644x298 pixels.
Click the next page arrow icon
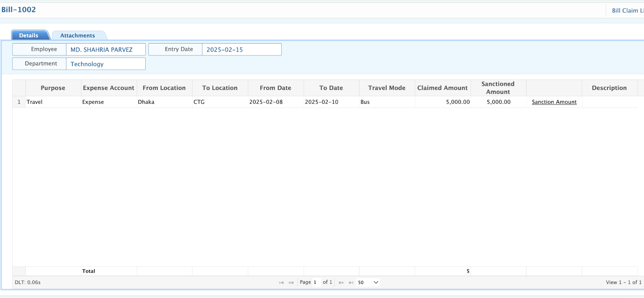point(341,283)
